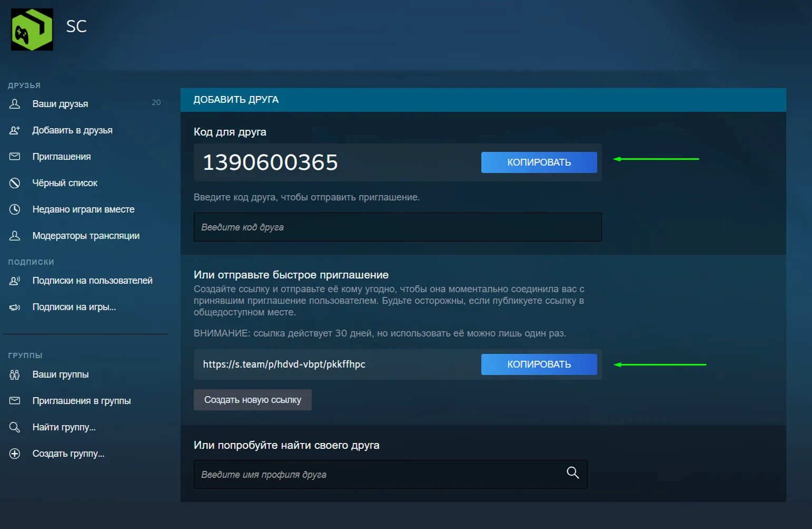Image resolution: width=812 pixels, height=529 pixels.
Task: Copy the quick invite link with КОПИРОВАТЬ
Action: click(x=539, y=364)
